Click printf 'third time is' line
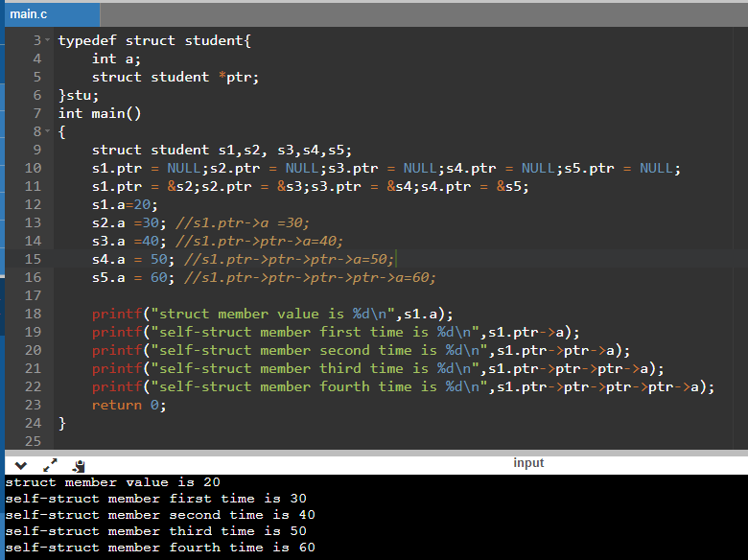 point(378,368)
